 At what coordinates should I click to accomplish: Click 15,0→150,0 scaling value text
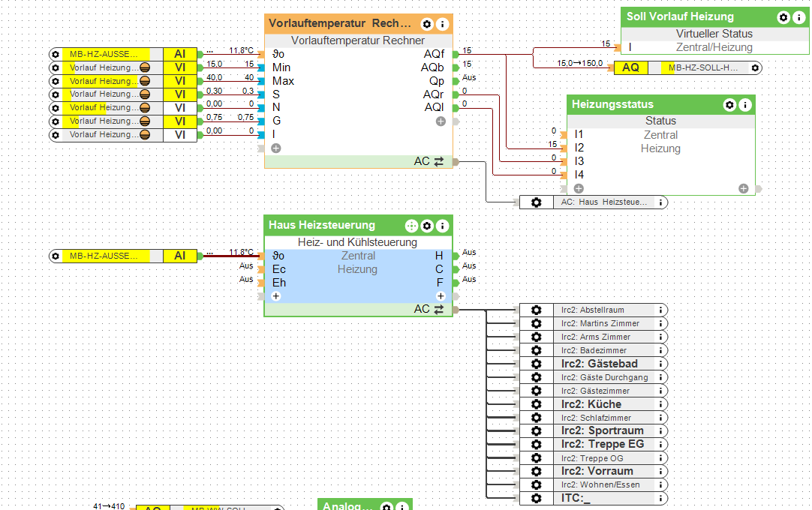click(x=580, y=63)
